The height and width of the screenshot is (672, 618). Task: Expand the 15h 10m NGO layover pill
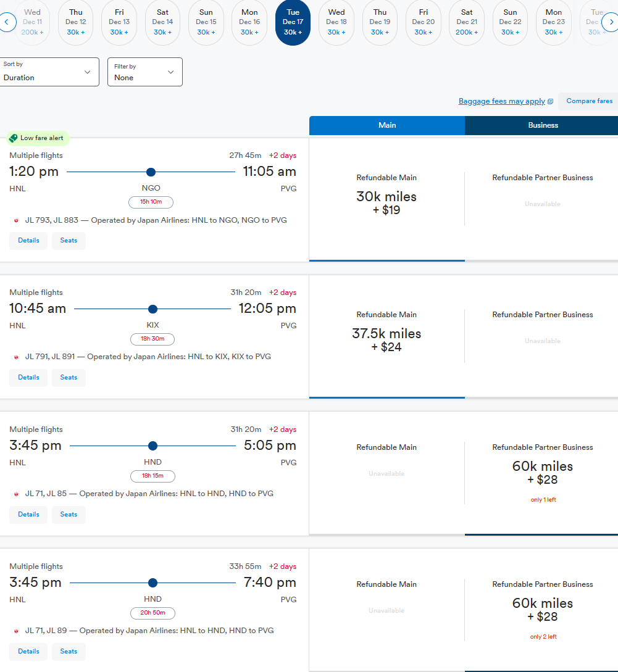[x=151, y=202]
